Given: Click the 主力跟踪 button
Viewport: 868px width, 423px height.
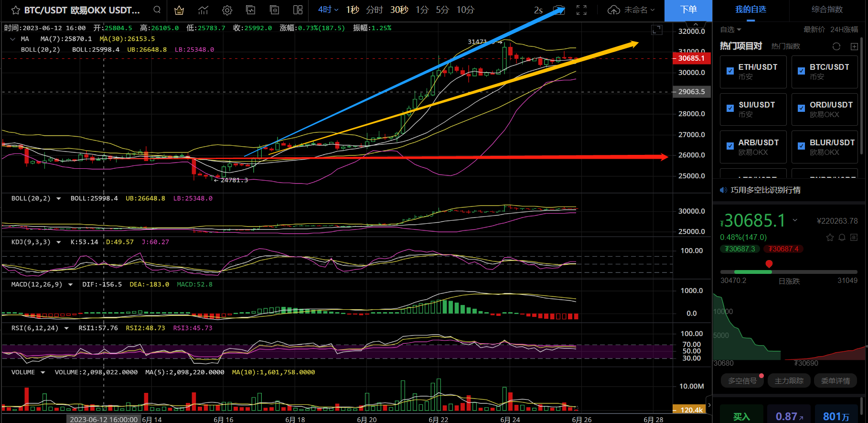Looking at the screenshot, I should pos(789,381).
